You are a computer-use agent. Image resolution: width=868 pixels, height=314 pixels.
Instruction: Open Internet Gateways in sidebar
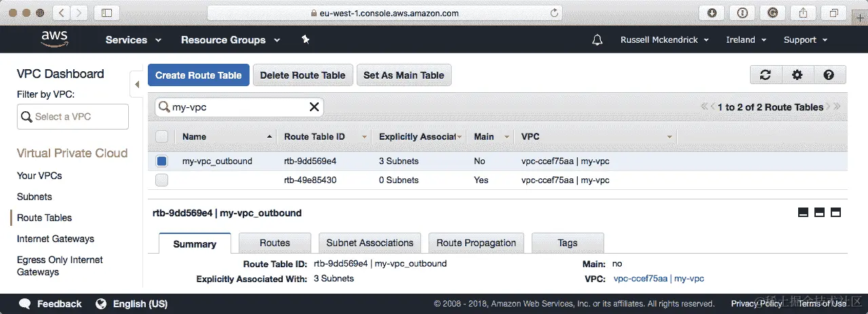click(x=56, y=239)
